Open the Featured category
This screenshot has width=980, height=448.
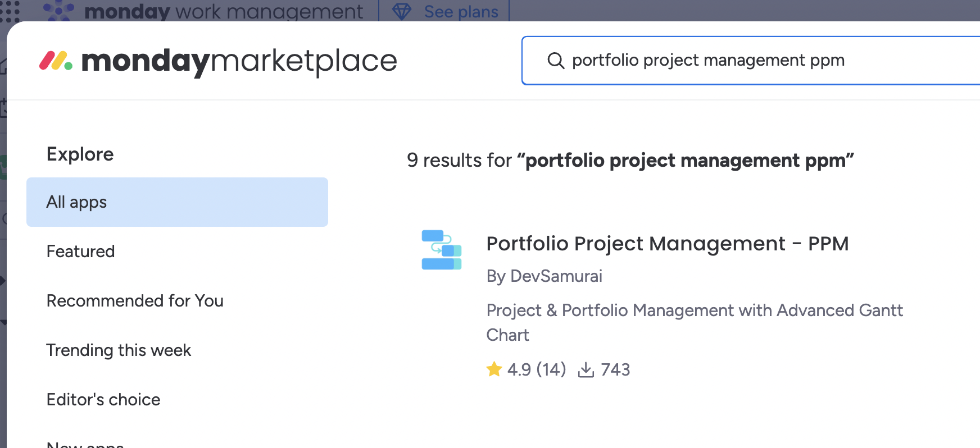(81, 252)
